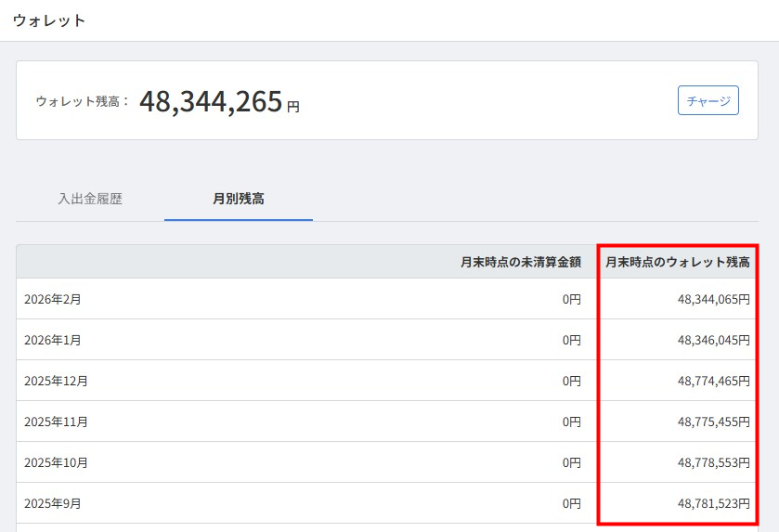Select the 2026年2月 row label
The image size is (779, 532).
53,300
